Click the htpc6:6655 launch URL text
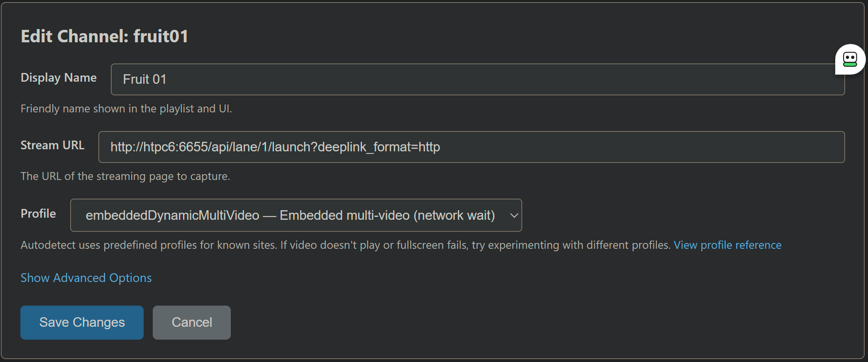This screenshot has width=868, height=362. point(275,147)
